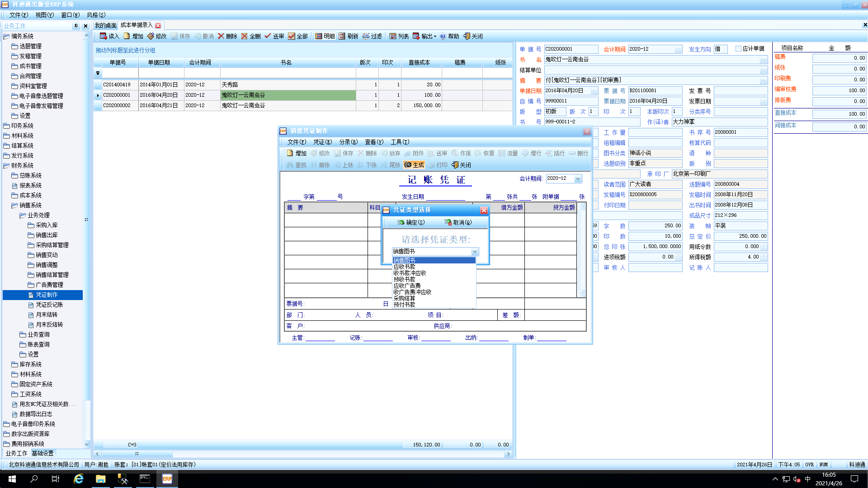Toggle the 应计单据 checkbox

(x=738, y=49)
